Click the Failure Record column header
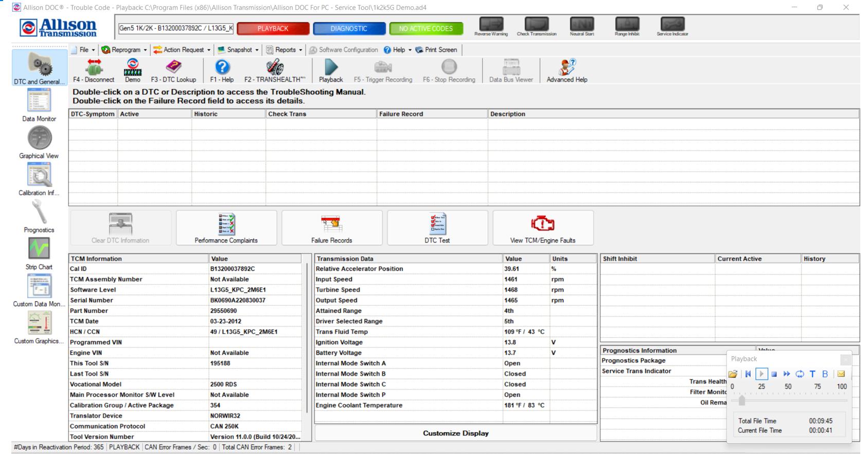The width and height of the screenshot is (868, 454). [x=432, y=114]
